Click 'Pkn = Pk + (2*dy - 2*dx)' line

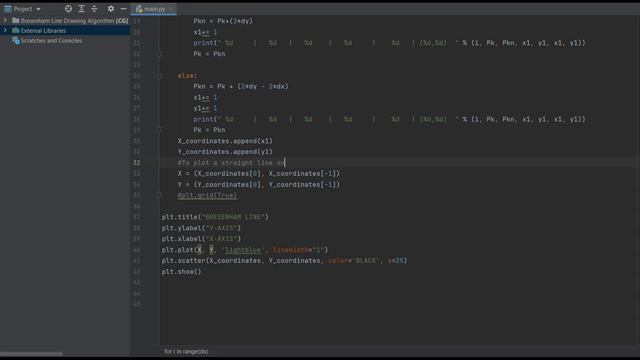point(241,87)
